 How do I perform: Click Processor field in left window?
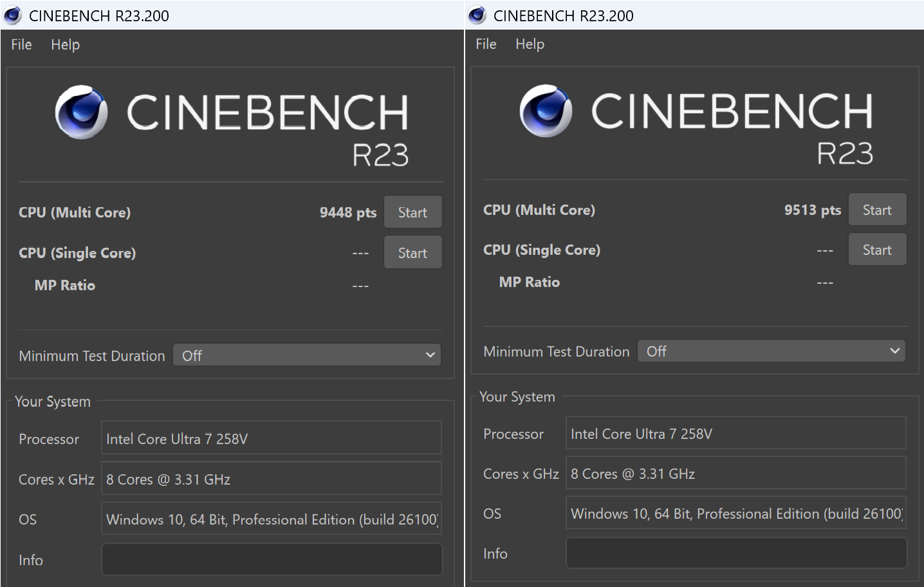[x=272, y=438]
